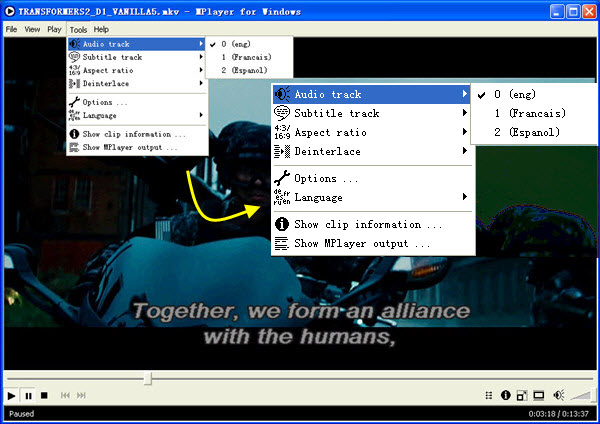The image size is (600, 424).
Task: Close the open Tools menu via menu bar
Action: [78, 29]
